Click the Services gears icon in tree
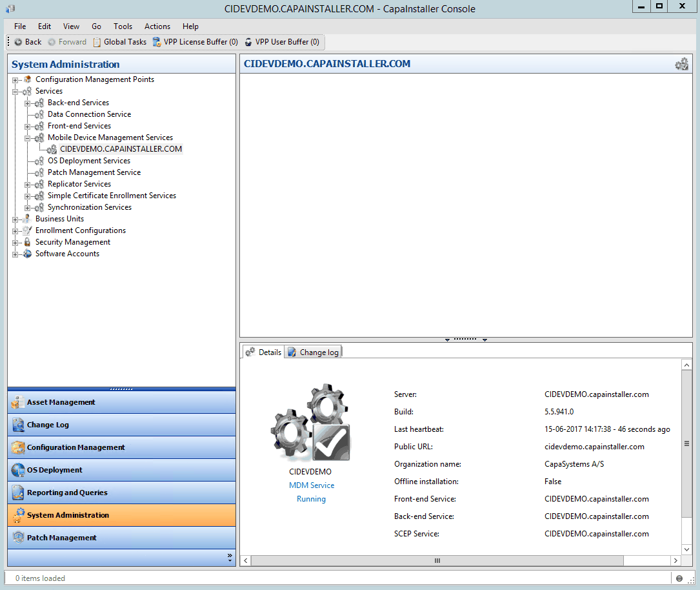 27,91
